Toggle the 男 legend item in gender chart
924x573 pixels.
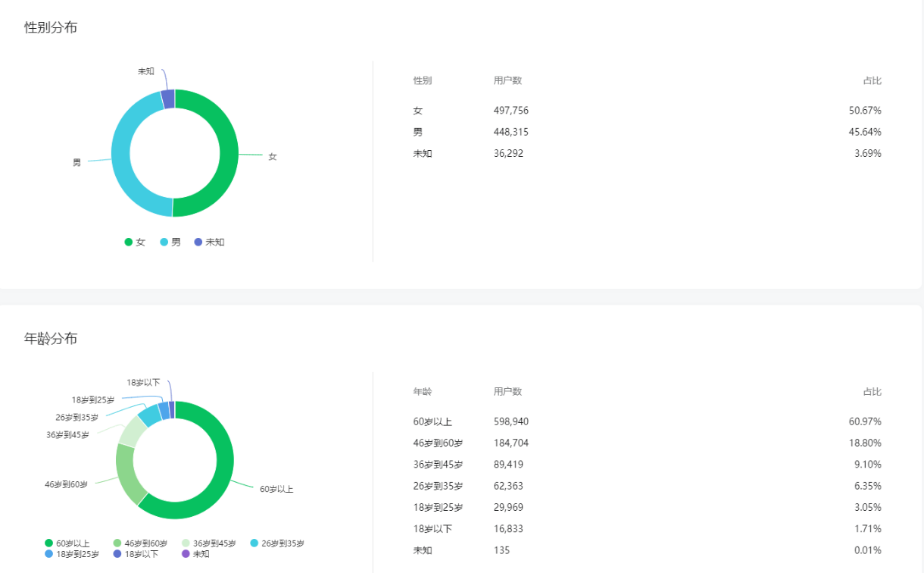tap(170, 242)
